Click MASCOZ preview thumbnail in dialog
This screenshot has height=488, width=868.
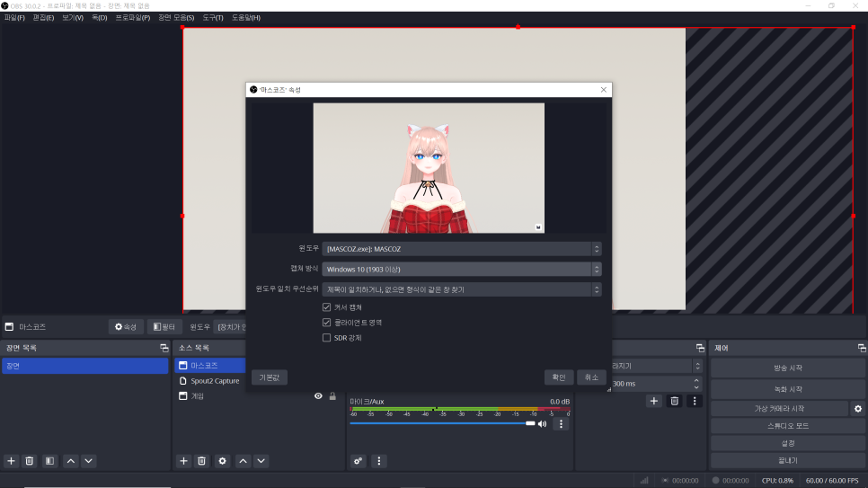click(429, 168)
